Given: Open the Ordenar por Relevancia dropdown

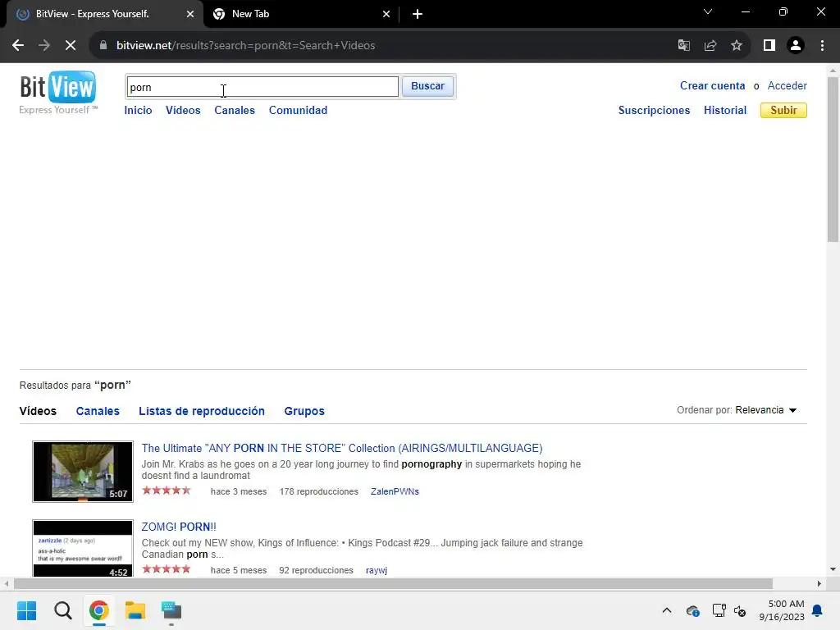Looking at the screenshot, I should [x=765, y=410].
